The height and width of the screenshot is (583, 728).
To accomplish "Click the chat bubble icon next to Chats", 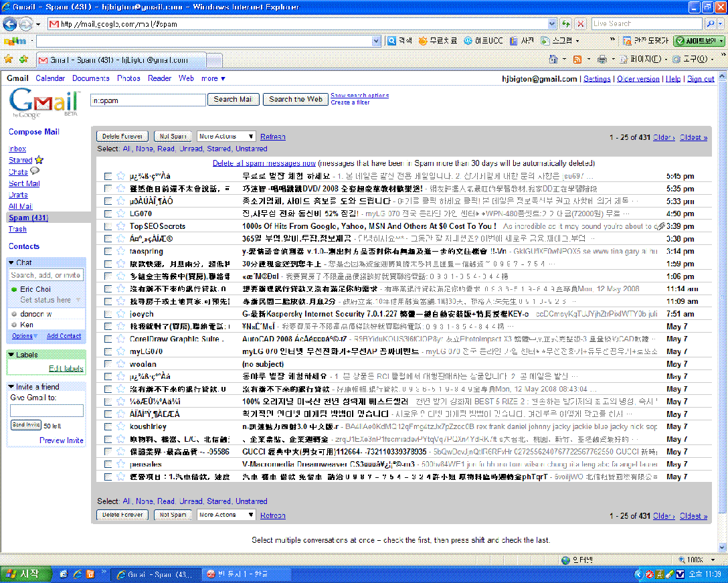I will pyautogui.click(x=35, y=171).
